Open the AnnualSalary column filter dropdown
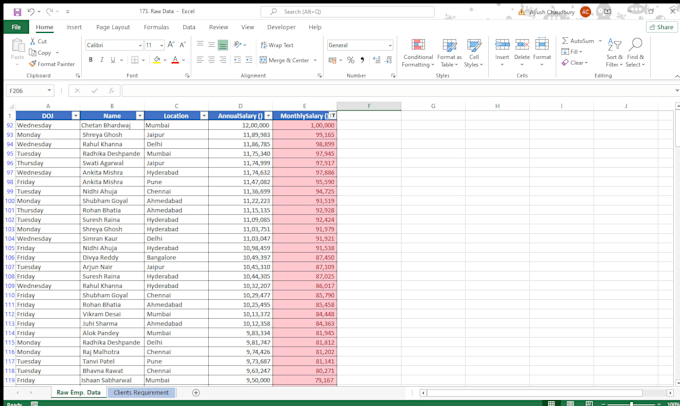The height and width of the screenshot is (406, 680). click(268, 116)
